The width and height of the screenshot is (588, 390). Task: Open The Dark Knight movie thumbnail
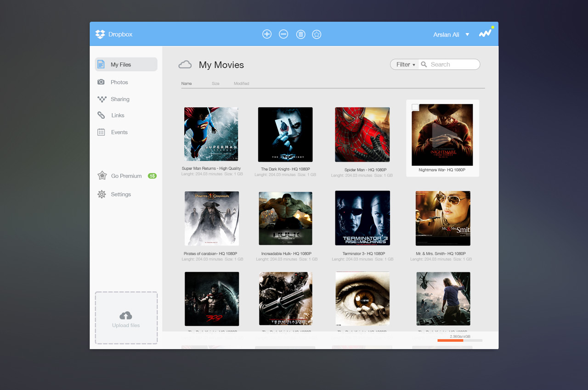point(285,134)
